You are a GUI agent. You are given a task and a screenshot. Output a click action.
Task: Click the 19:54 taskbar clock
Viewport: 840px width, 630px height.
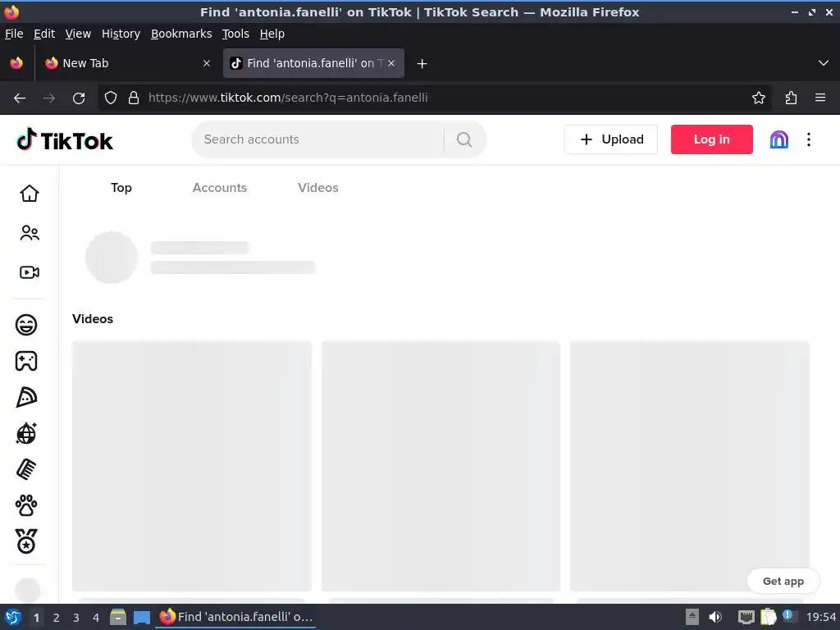820,617
